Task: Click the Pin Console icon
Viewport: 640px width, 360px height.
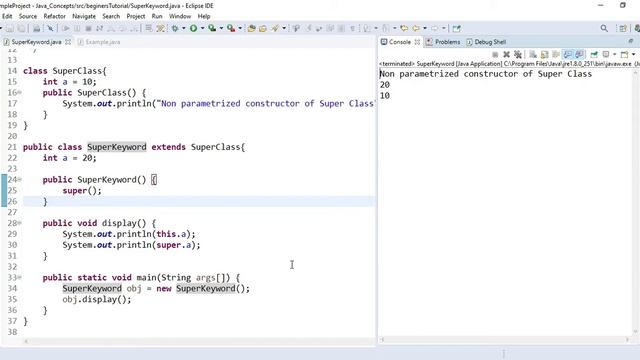Action: click(x=594, y=54)
